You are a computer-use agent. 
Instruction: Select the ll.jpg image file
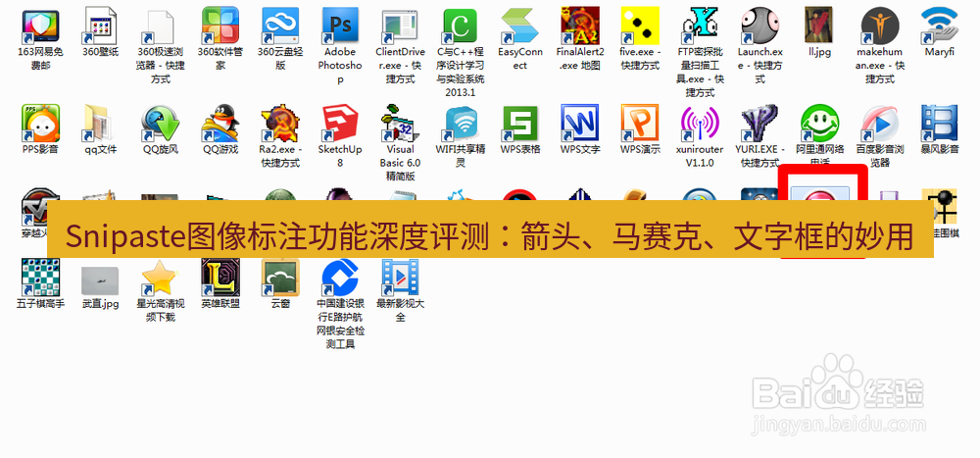(820, 26)
